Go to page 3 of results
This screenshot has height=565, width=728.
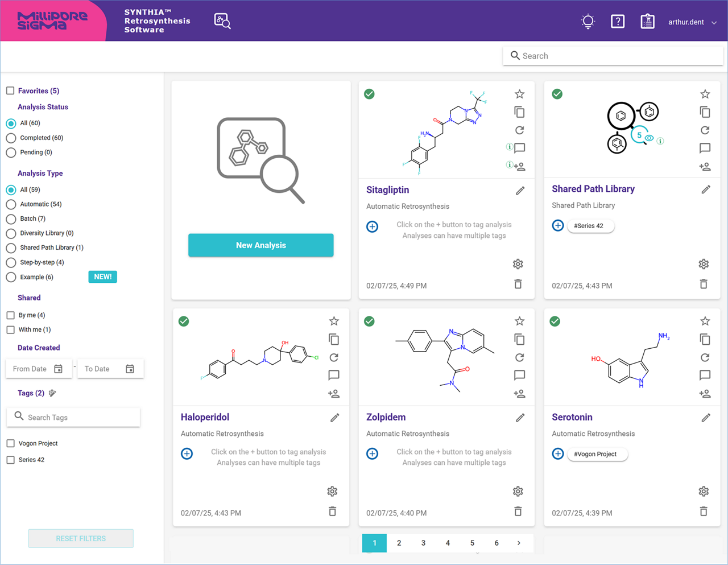tap(423, 543)
